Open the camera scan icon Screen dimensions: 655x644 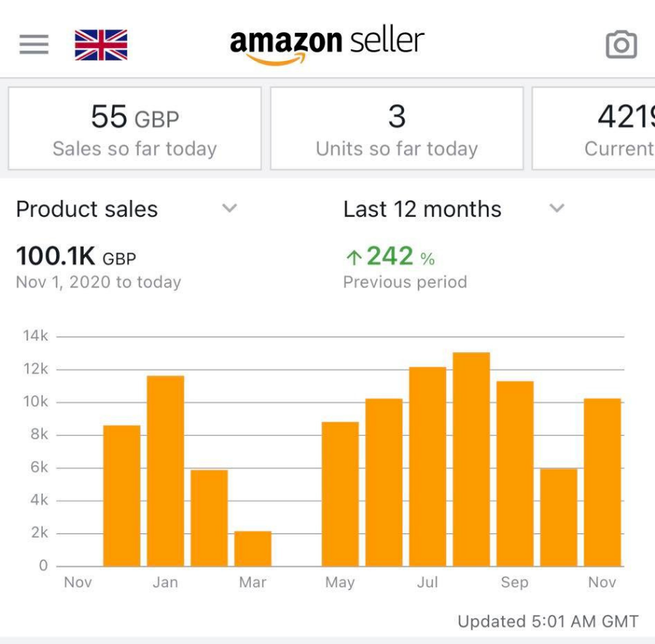click(621, 45)
